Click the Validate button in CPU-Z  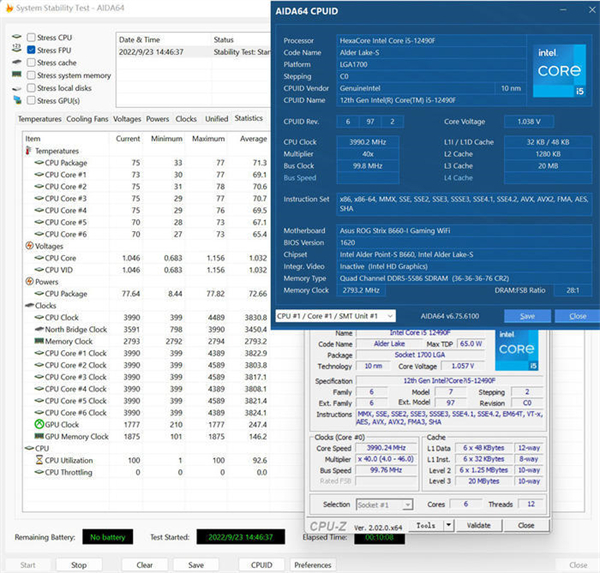[x=478, y=526]
